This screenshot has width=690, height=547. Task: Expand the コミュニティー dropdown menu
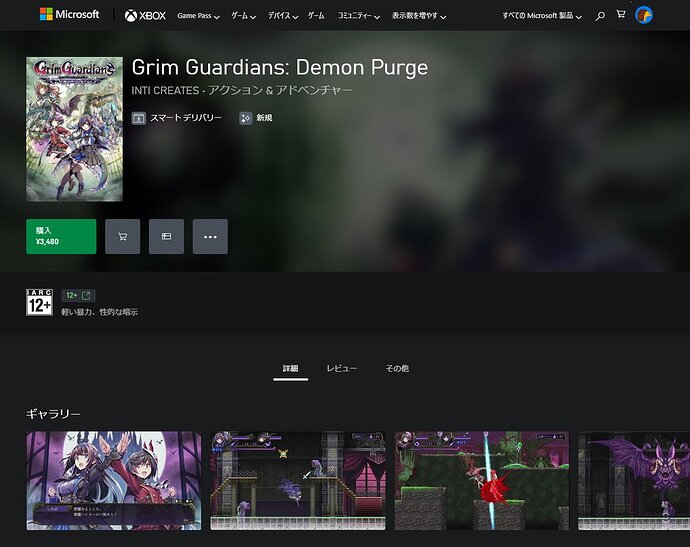359,16
